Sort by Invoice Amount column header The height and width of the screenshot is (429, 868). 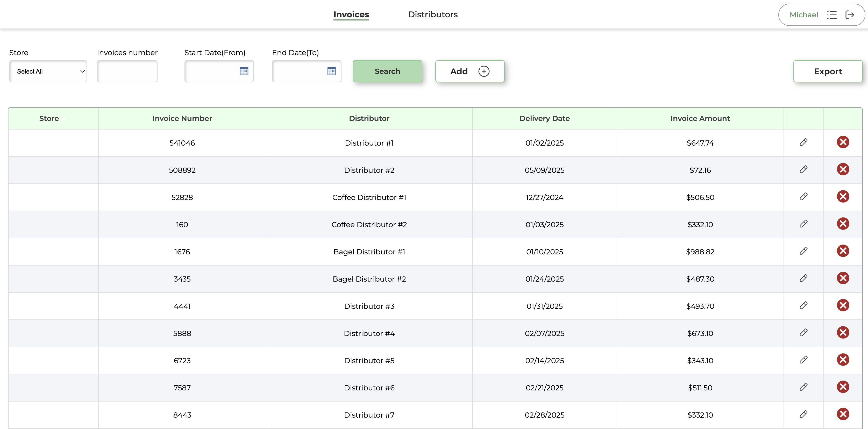700,118
